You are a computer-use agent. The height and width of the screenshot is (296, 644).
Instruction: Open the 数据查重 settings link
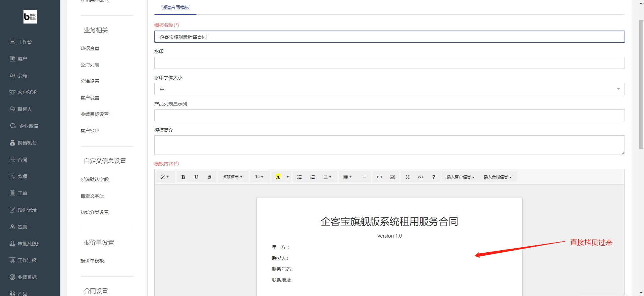(90, 48)
